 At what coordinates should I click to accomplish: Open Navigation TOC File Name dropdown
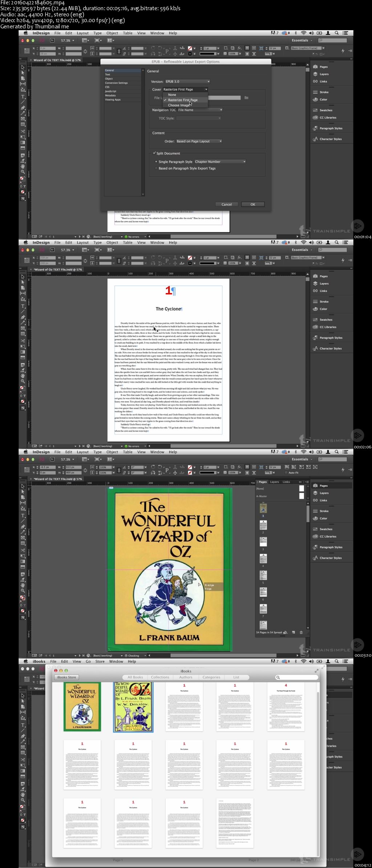tap(200, 110)
